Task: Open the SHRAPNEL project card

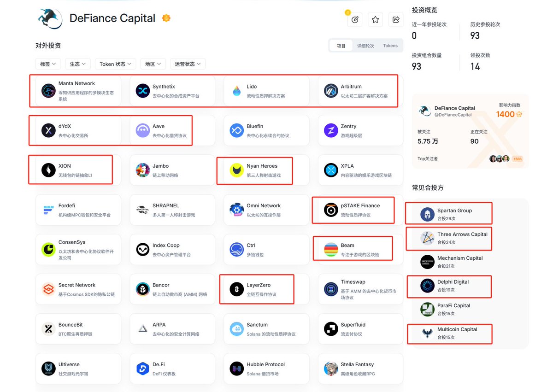Action: tap(172, 210)
